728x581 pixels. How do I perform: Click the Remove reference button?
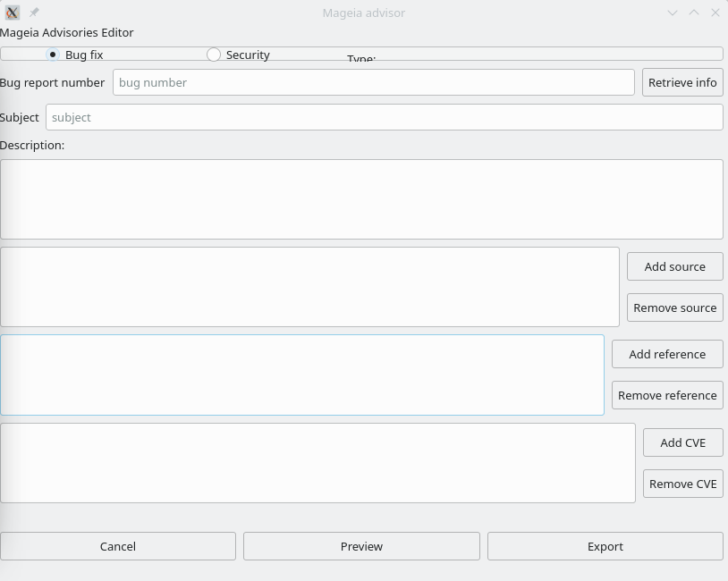[667, 395]
